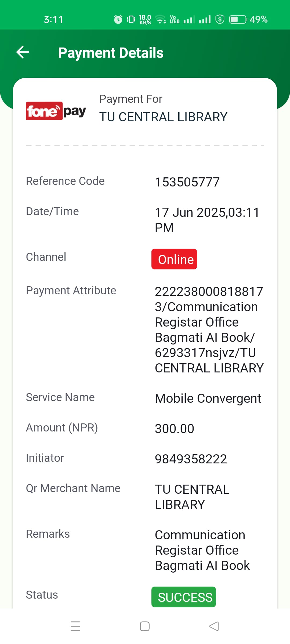Tap the shield dollar status icon

tap(220, 19)
